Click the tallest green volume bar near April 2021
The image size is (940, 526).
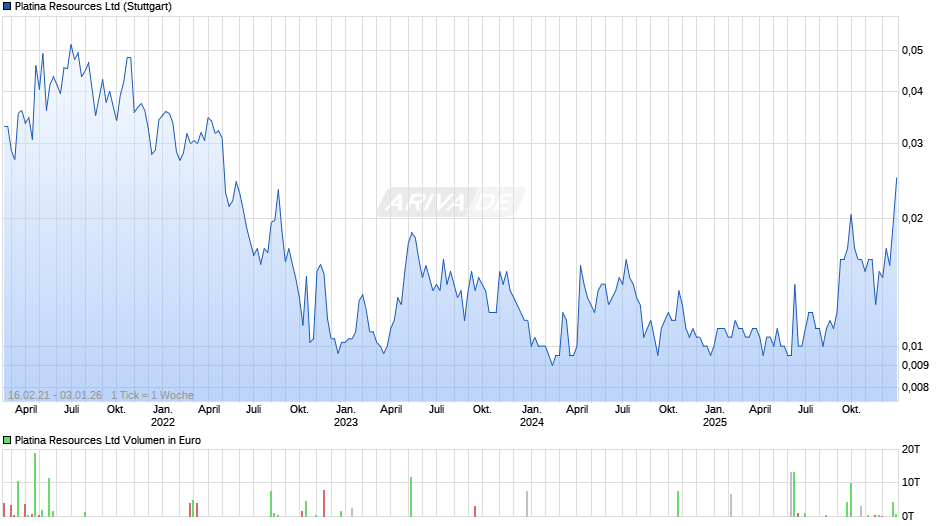point(35,485)
